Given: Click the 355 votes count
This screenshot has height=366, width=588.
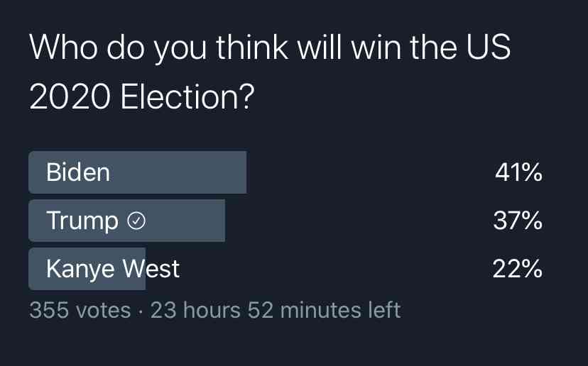Looking at the screenshot, I should [80, 310].
